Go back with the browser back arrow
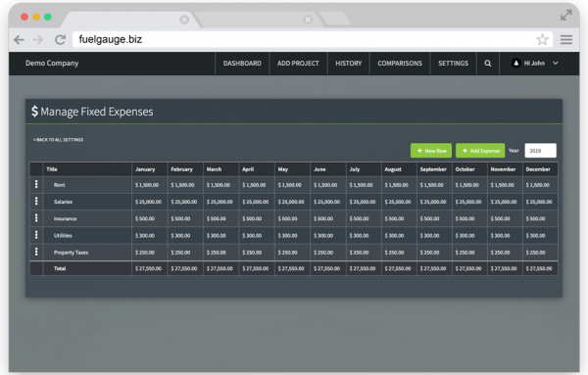 coord(19,39)
